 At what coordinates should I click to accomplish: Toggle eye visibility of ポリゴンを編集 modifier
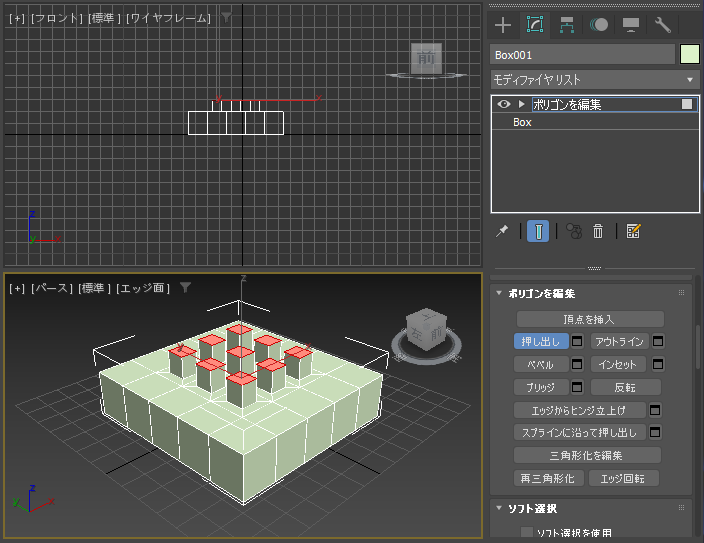[x=503, y=104]
